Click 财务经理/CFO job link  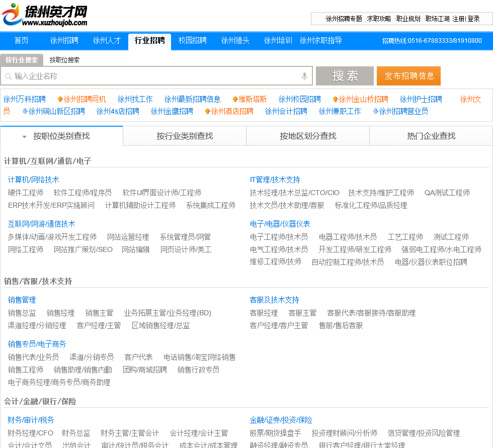click(31, 433)
